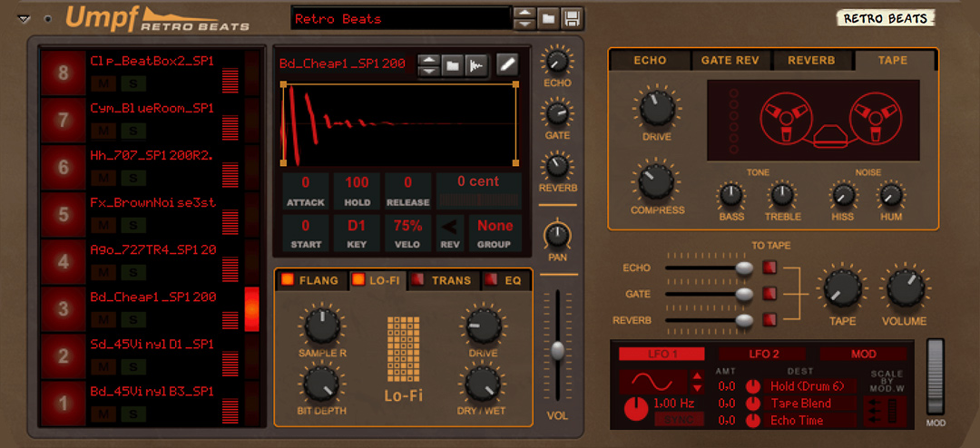Select drum pad 5
980x448 pixels.
(x=64, y=215)
